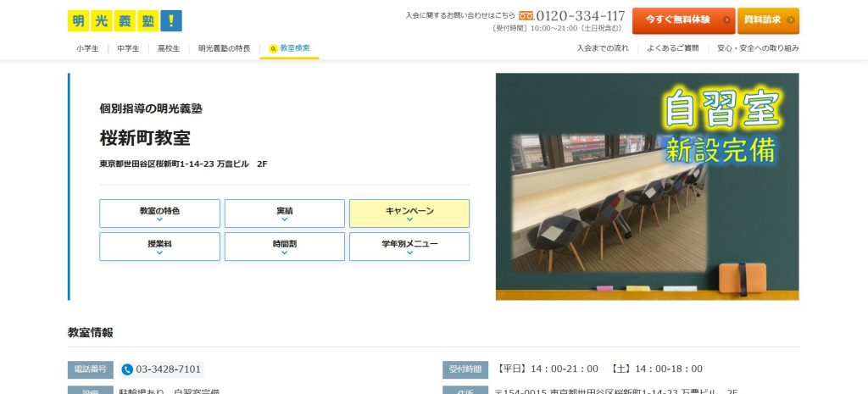Jump to the 時間割 section
868x394 pixels.
click(285, 247)
